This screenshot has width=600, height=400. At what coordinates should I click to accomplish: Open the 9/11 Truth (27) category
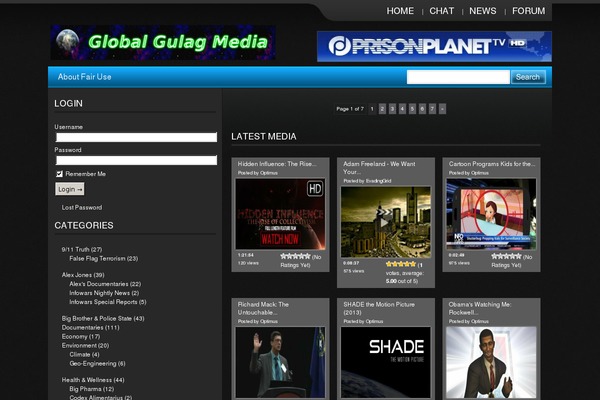(x=82, y=250)
